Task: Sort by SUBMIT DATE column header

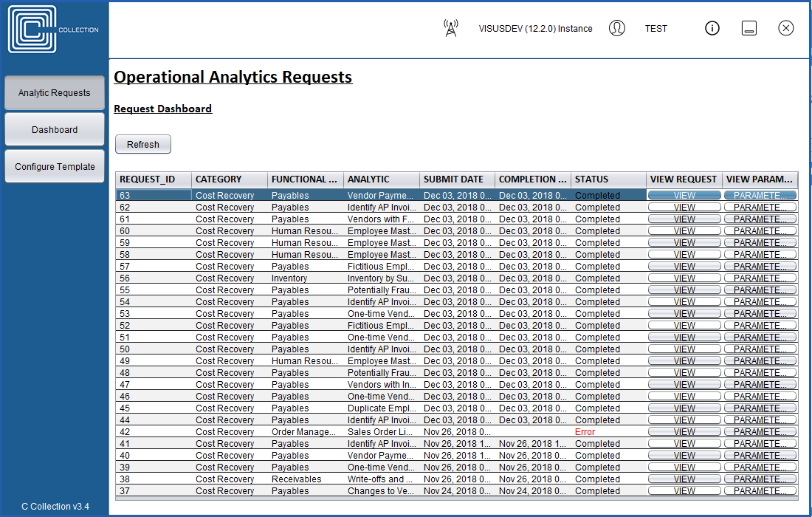Action: click(x=457, y=179)
